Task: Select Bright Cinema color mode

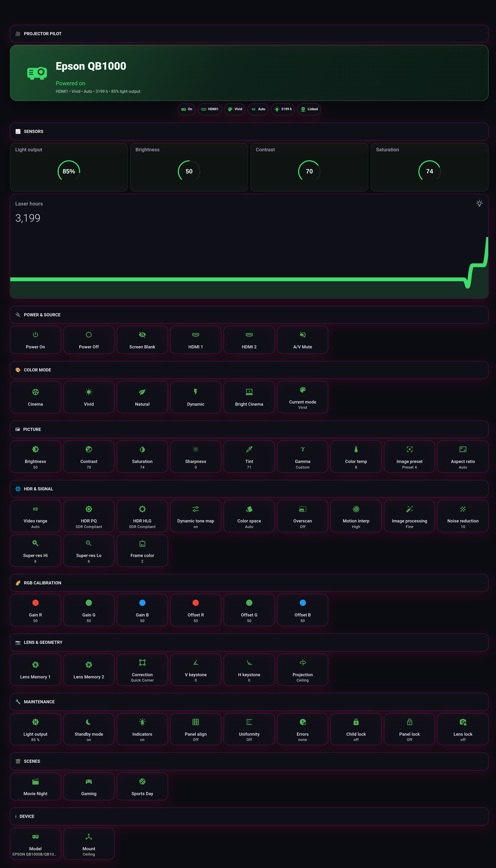Action: [x=249, y=397]
